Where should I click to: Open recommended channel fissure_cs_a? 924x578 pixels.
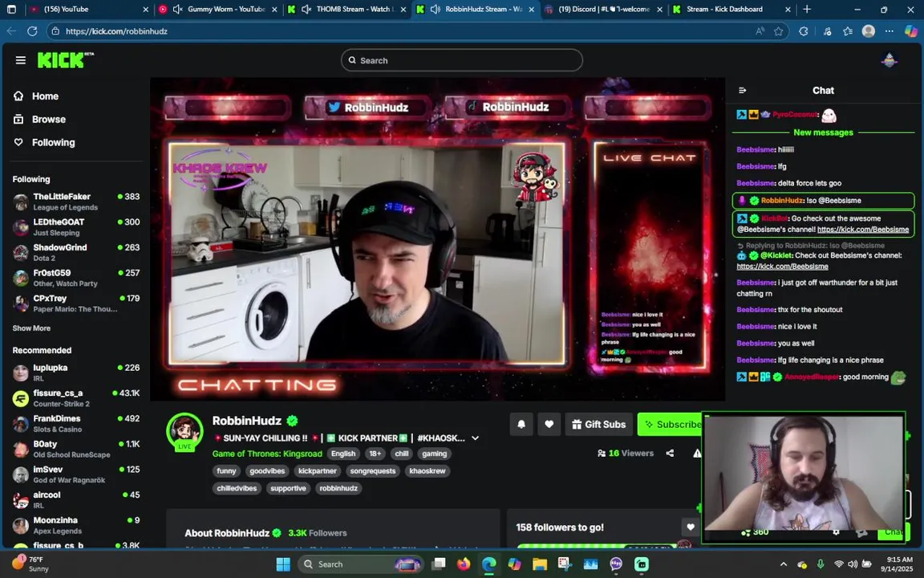(x=76, y=398)
